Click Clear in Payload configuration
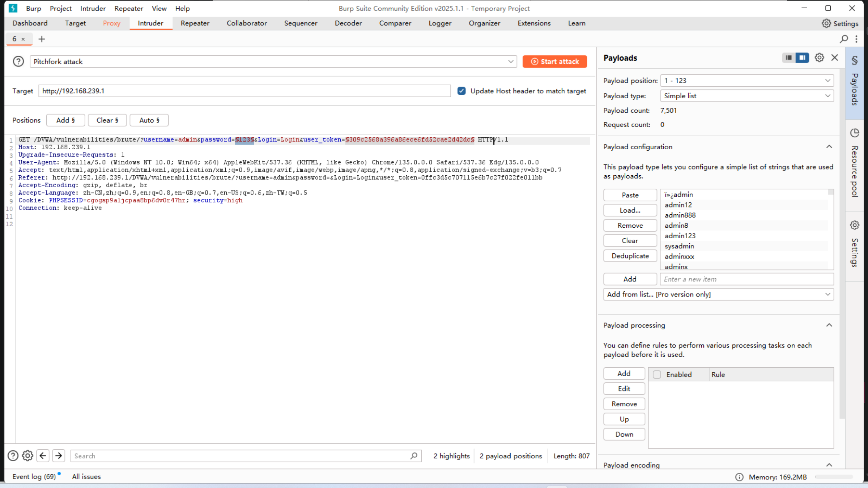Image resolution: width=868 pixels, height=488 pixels. (x=630, y=240)
